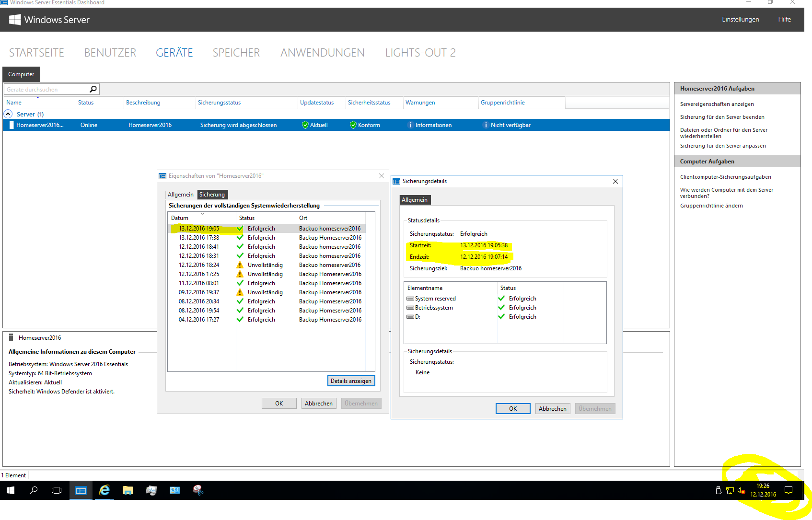Click green check for 13.12.2016 19:05 backup
This screenshot has width=812, height=520.
(x=240, y=229)
